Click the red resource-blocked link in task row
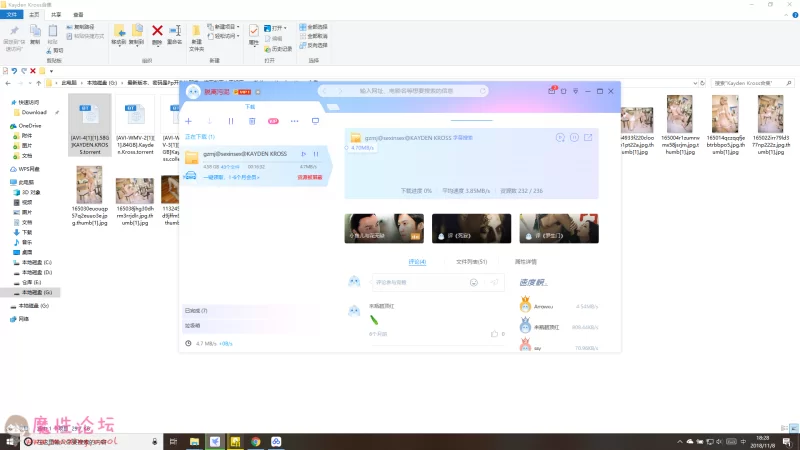Image resolution: width=800 pixels, height=450 pixels. click(310, 177)
